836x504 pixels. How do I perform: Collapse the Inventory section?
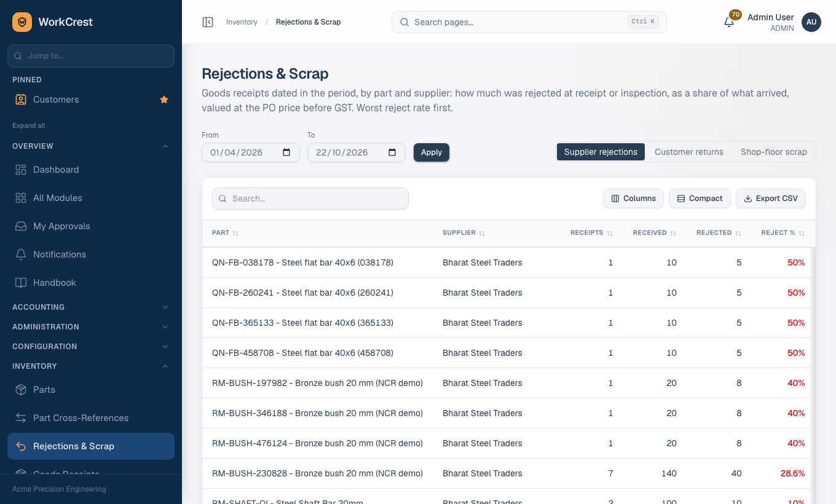coord(91,366)
